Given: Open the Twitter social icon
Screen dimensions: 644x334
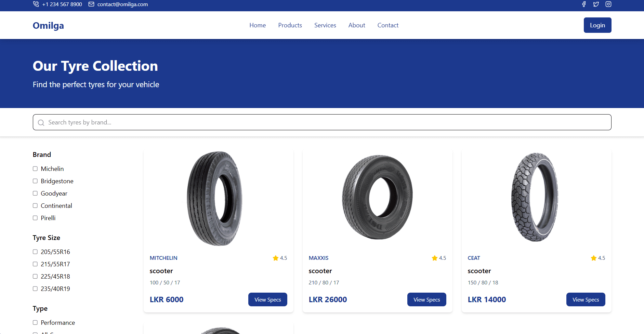Looking at the screenshot, I should pos(596,4).
